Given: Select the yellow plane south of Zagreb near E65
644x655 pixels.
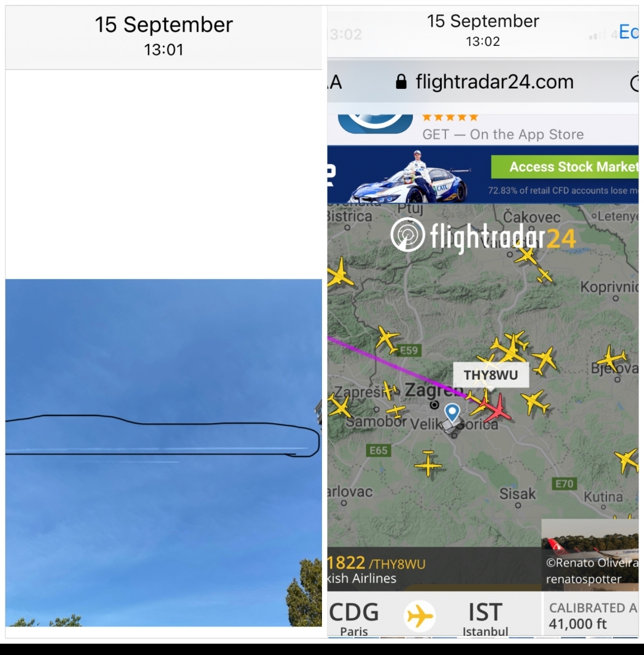Looking at the screenshot, I should [428, 463].
